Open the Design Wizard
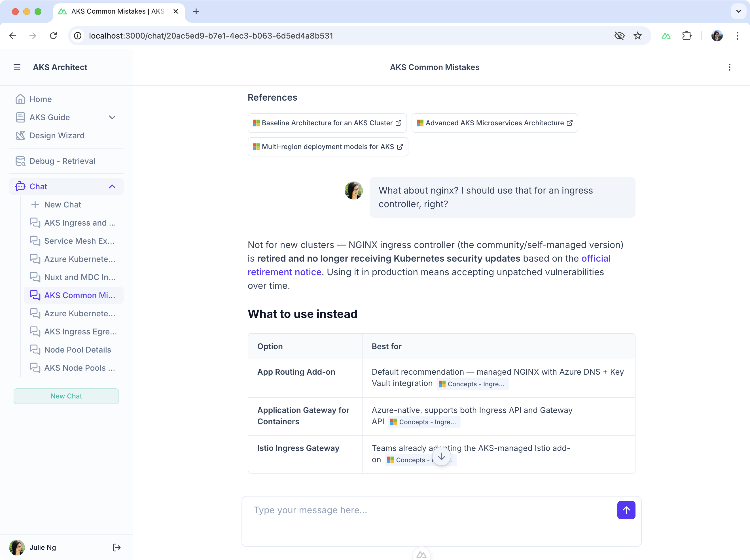The image size is (750, 560). click(66, 135)
